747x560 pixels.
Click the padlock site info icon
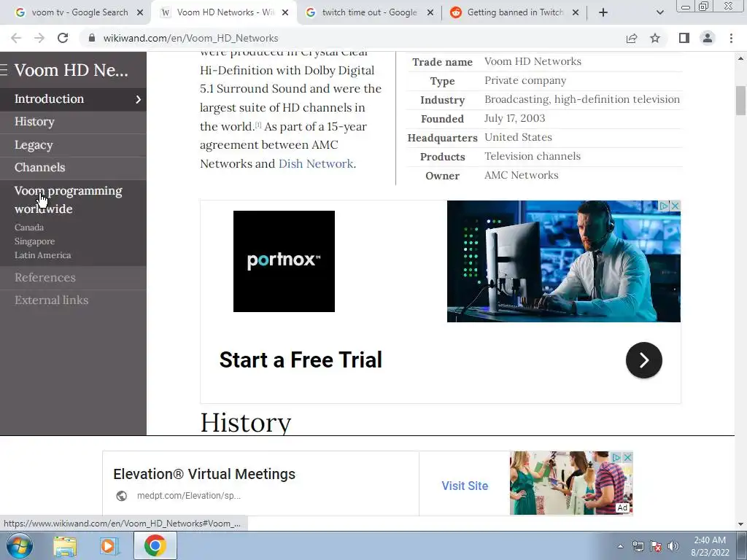[92, 38]
